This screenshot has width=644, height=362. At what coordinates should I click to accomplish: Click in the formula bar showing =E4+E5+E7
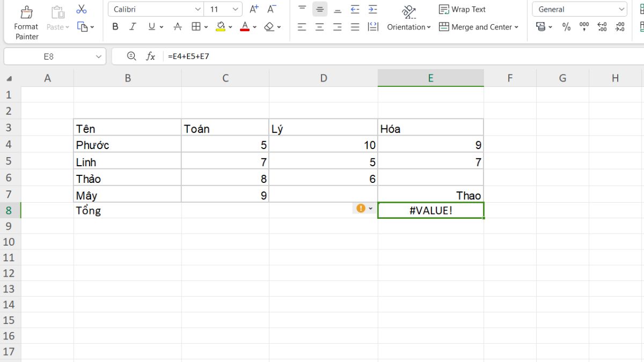(x=376, y=56)
